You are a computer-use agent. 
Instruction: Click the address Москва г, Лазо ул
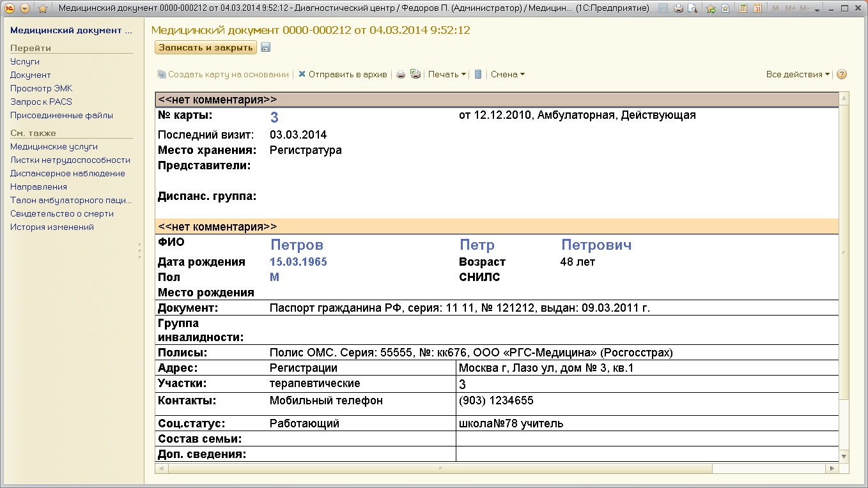pyautogui.click(x=546, y=369)
